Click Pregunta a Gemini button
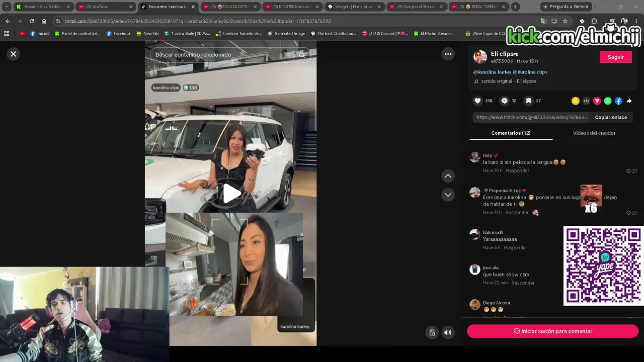This screenshot has width=644, height=362. pyautogui.click(x=566, y=7)
